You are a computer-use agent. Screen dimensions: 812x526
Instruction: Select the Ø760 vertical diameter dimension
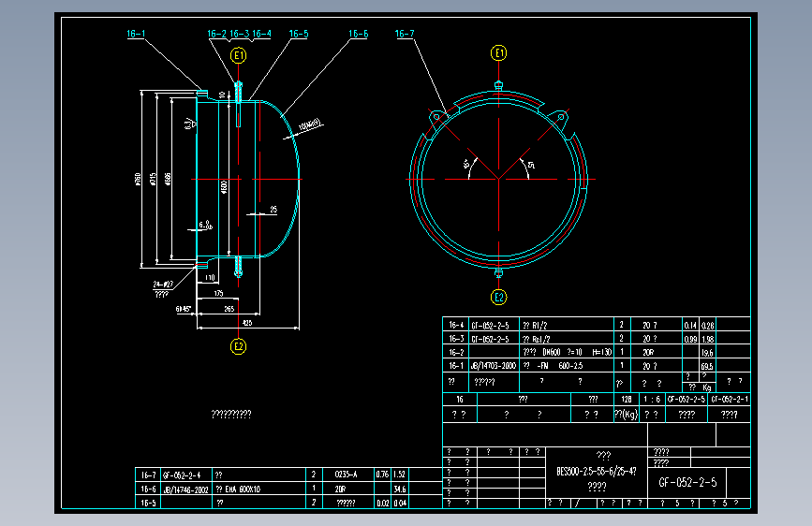point(138,179)
